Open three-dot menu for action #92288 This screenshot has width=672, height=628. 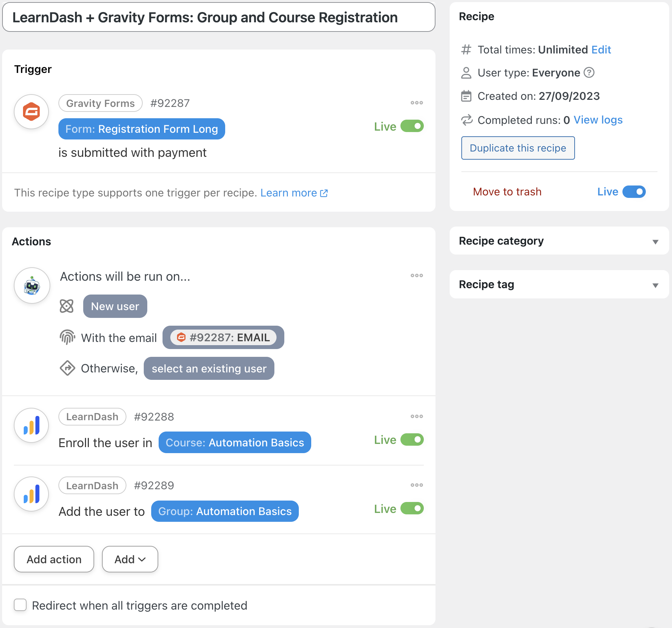pyautogui.click(x=417, y=416)
